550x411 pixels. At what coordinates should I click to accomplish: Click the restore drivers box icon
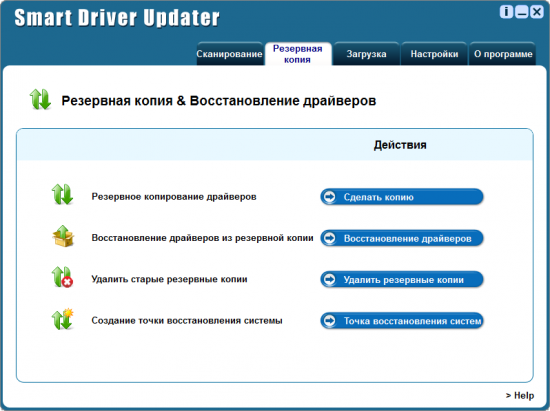click(x=63, y=236)
